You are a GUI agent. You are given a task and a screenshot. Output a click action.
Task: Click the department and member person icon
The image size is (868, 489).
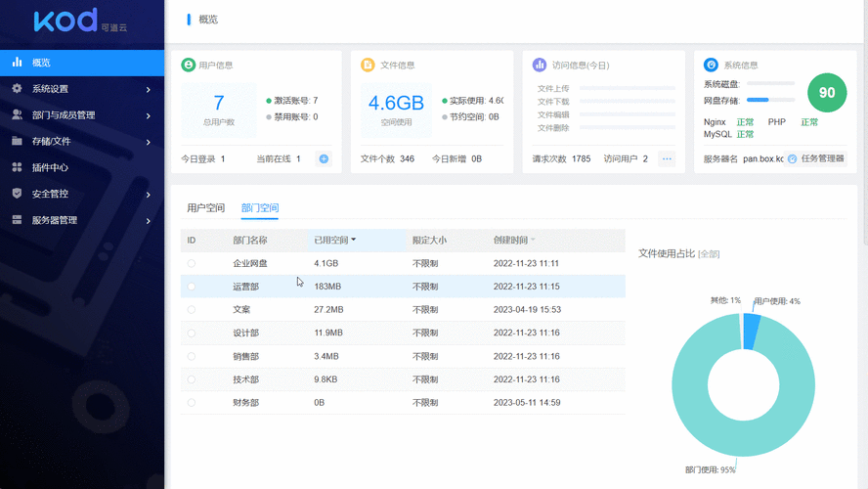pos(18,114)
